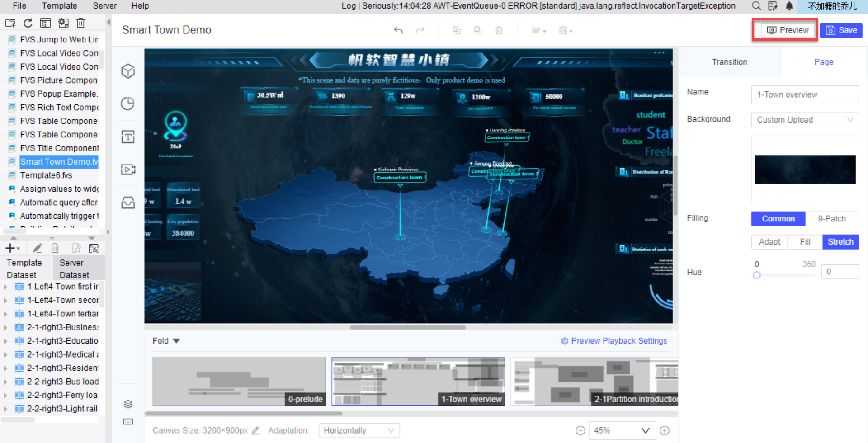Screen dimensions: 868x443
Task: Open the assets library icon
Action: tap(128, 203)
